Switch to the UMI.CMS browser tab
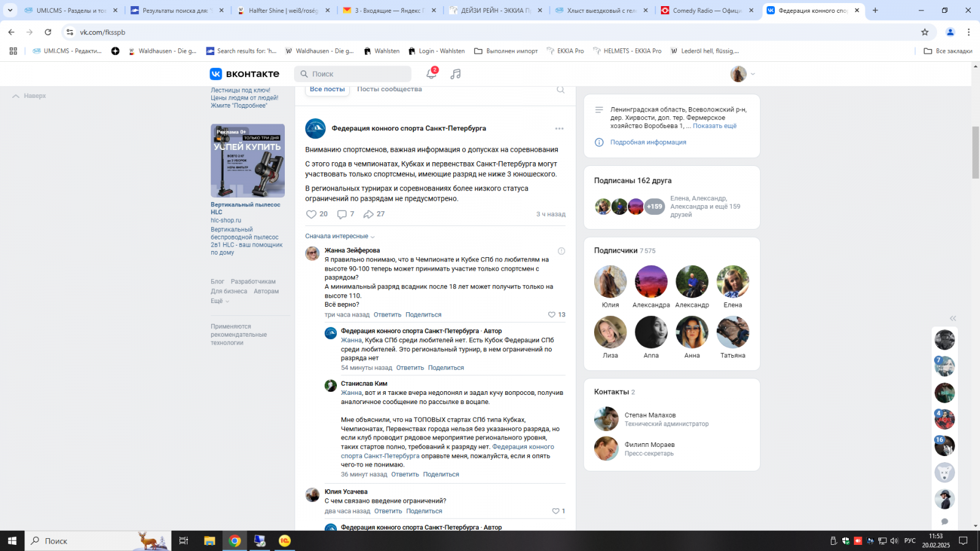This screenshot has width=980, height=551. (x=71, y=10)
